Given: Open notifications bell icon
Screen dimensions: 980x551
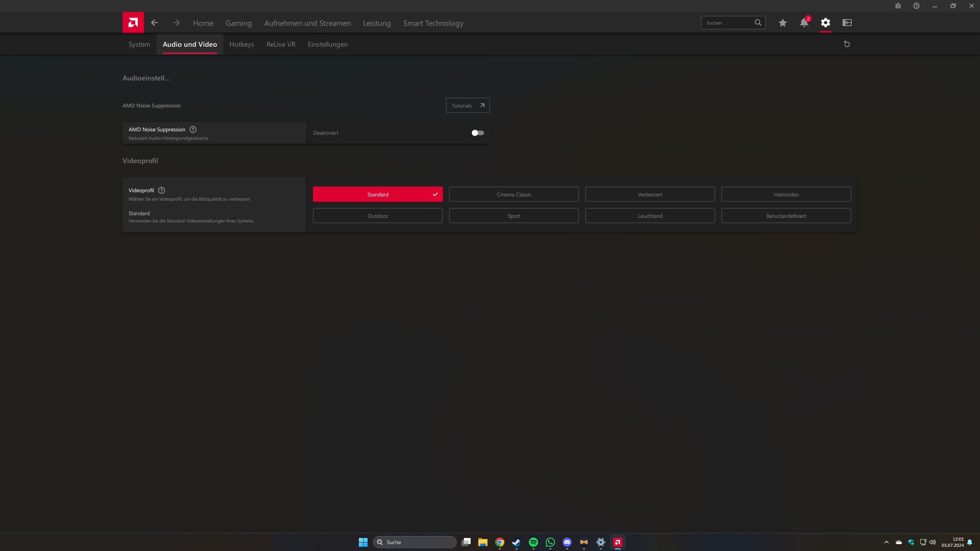Looking at the screenshot, I should (x=804, y=23).
